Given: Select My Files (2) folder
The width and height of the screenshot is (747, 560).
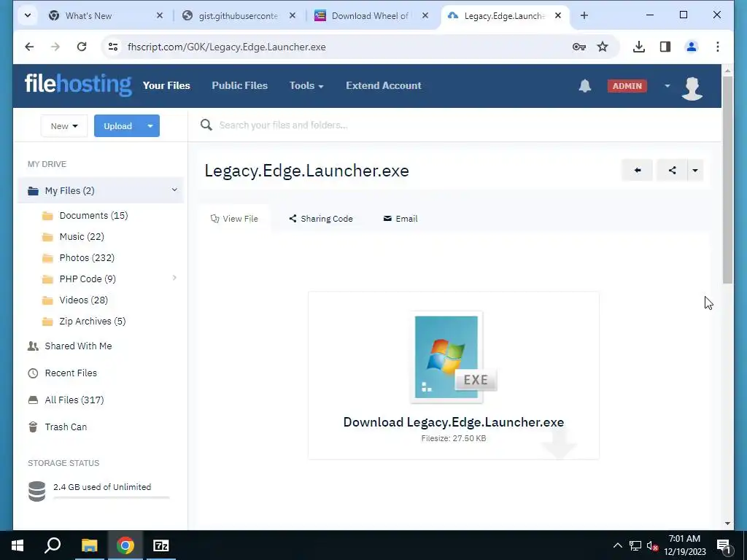Looking at the screenshot, I should pos(101,190).
